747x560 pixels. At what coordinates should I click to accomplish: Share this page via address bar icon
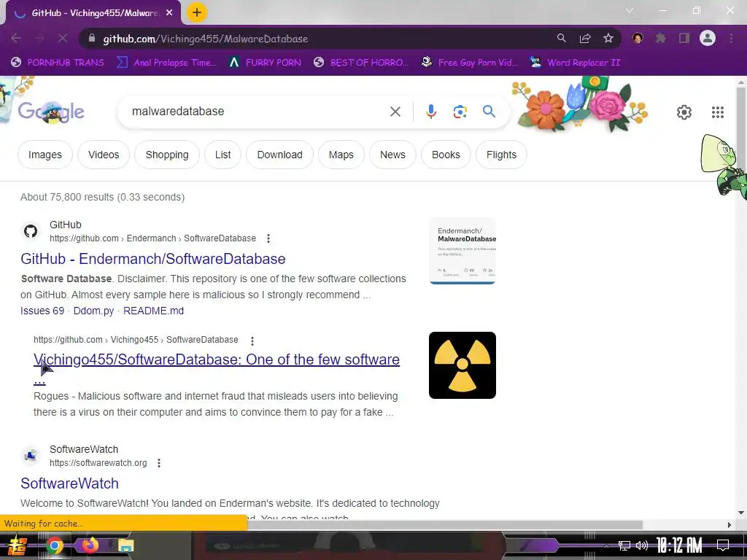[x=585, y=38]
